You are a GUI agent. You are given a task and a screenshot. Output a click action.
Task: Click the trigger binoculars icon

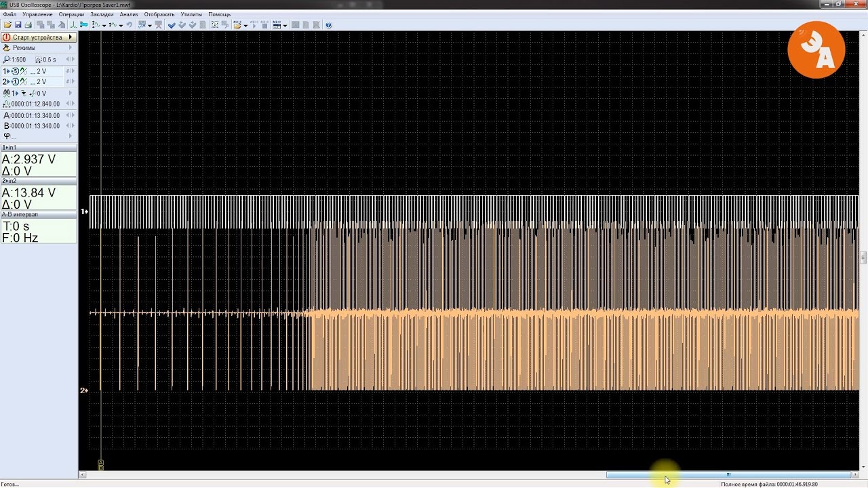(x=7, y=94)
